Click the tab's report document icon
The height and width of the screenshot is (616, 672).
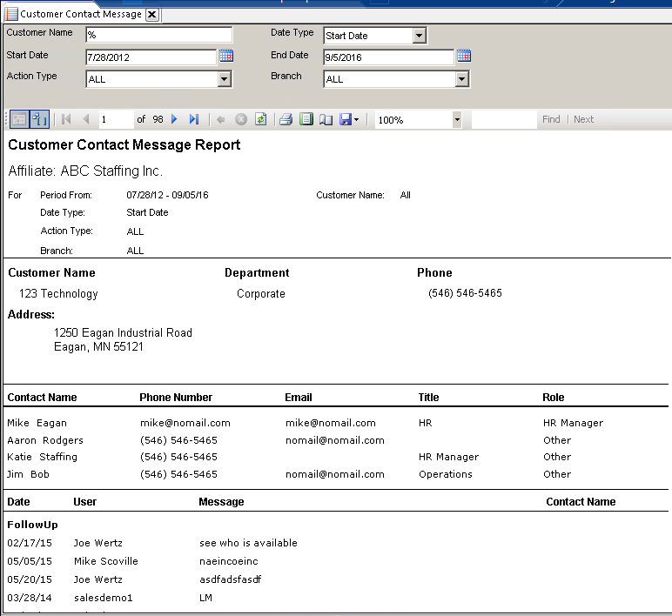click(x=12, y=14)
